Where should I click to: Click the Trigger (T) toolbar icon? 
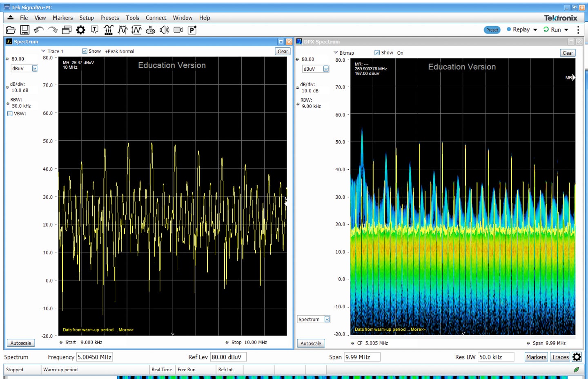coord(95,30)
